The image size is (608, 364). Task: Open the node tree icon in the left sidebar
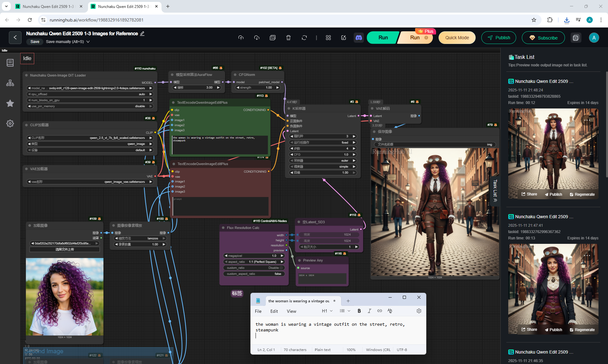click(x=10, y=83)
